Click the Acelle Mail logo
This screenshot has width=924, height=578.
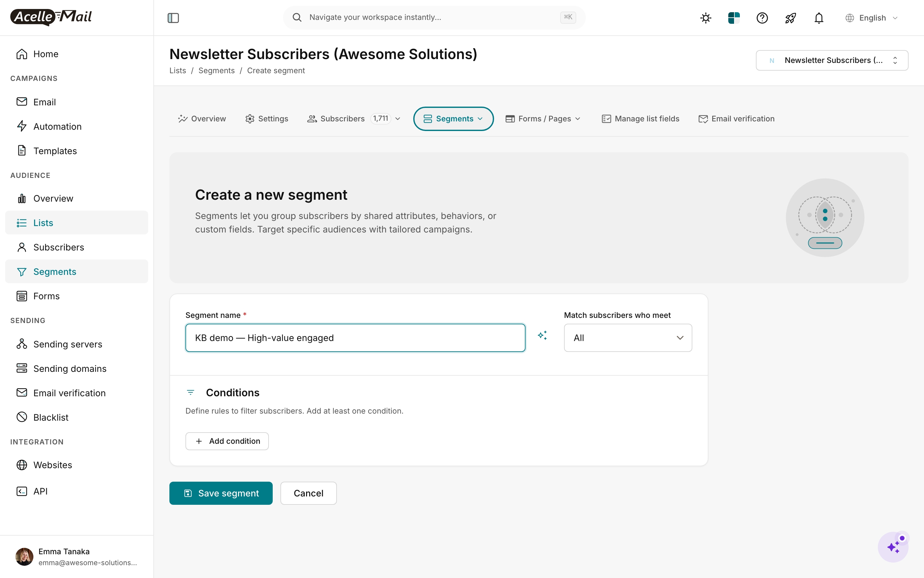point(51,17)
